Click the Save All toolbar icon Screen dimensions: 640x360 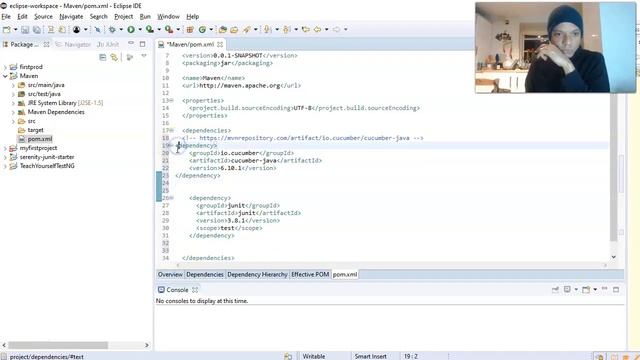pos(36,29)
